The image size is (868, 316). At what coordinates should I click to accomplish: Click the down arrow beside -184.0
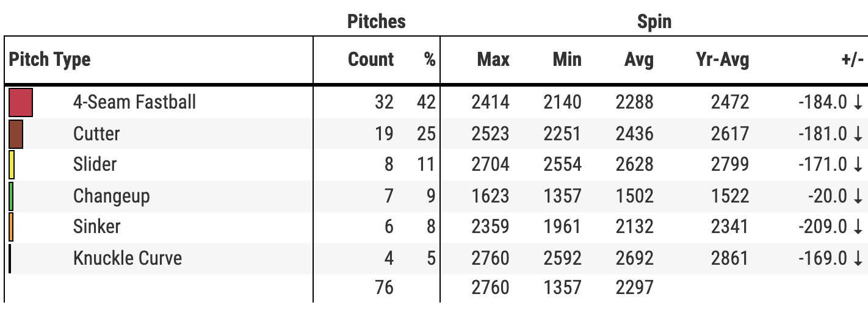click(858, 102)
